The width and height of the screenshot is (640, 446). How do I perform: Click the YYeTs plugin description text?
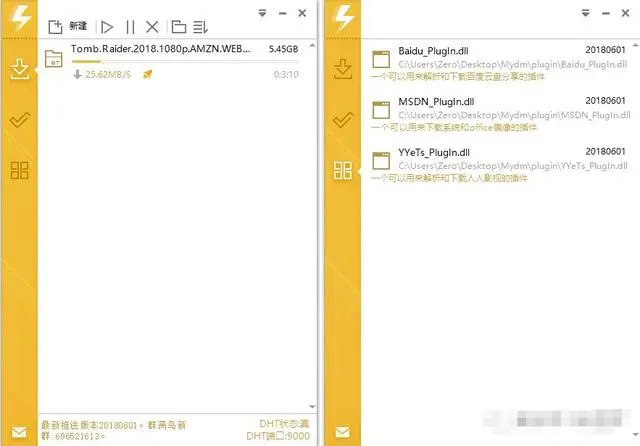(x=449, y=178)
